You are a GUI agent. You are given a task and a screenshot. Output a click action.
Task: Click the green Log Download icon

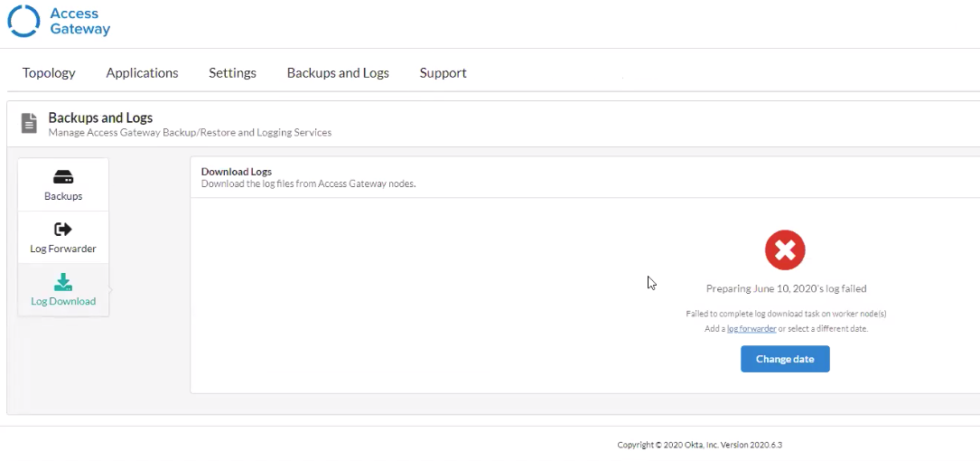coord(63,282)
